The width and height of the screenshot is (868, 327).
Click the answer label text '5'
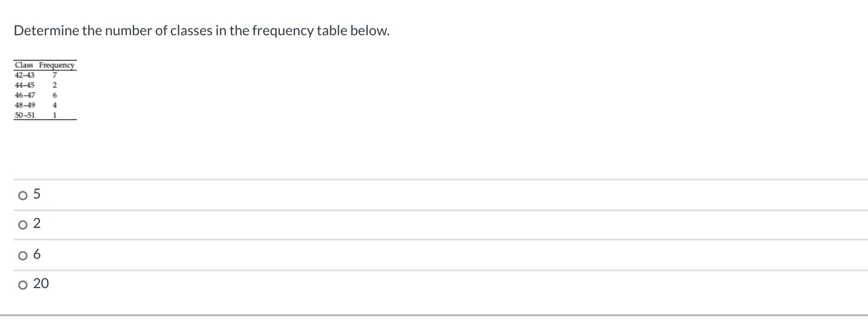click(x=37, y=194)
